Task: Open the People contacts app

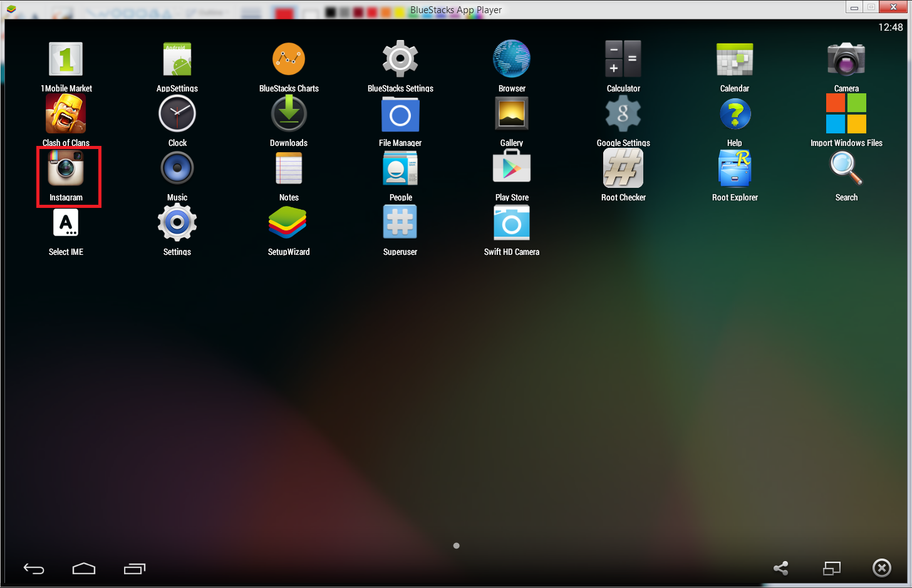Action: pyautogui.click(x=400, y=168)
